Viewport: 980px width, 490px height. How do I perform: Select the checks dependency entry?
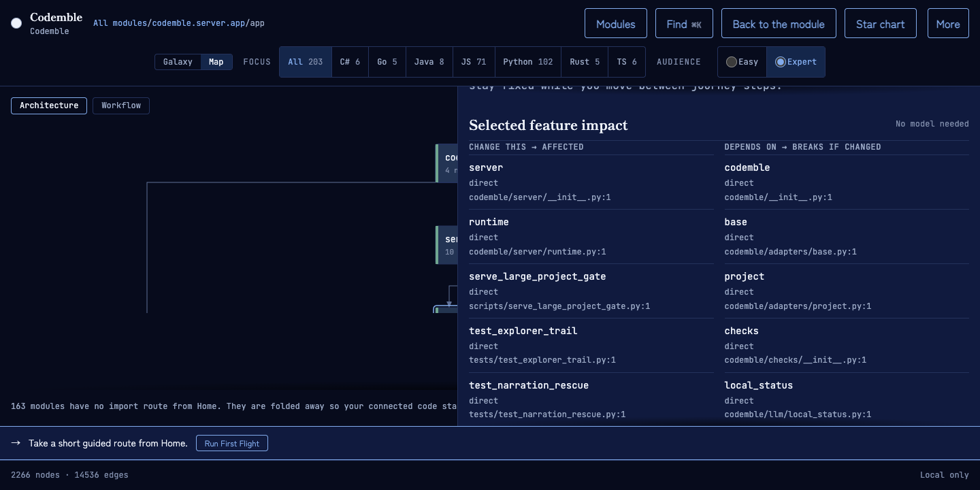847,345
